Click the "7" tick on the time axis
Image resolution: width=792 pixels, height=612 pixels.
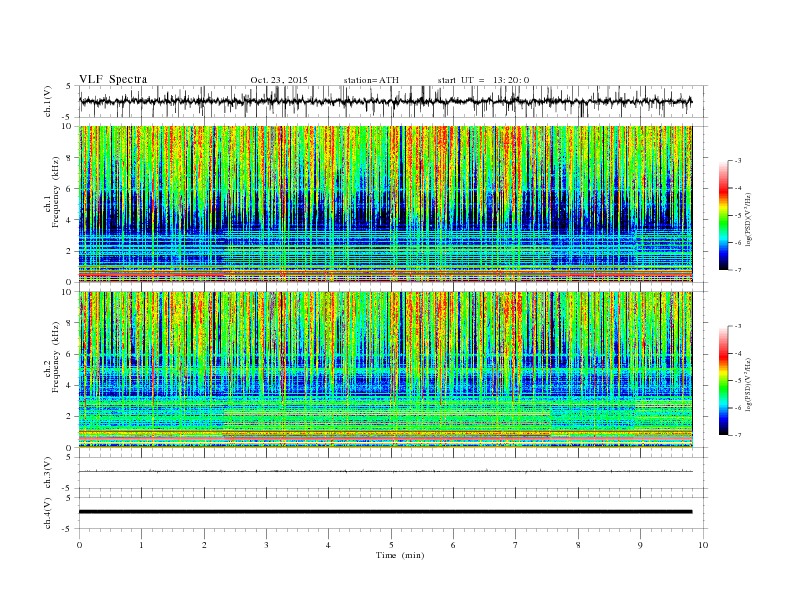tap(516, 545)
